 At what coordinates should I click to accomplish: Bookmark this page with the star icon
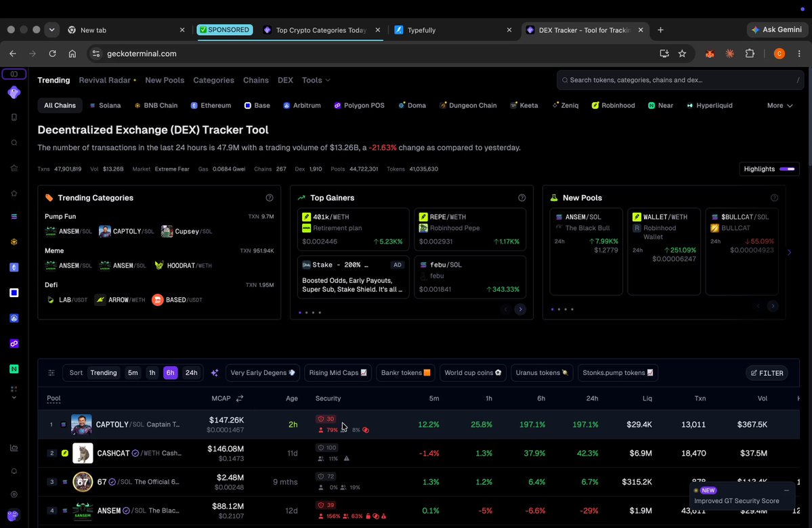(x=682, y=53)
